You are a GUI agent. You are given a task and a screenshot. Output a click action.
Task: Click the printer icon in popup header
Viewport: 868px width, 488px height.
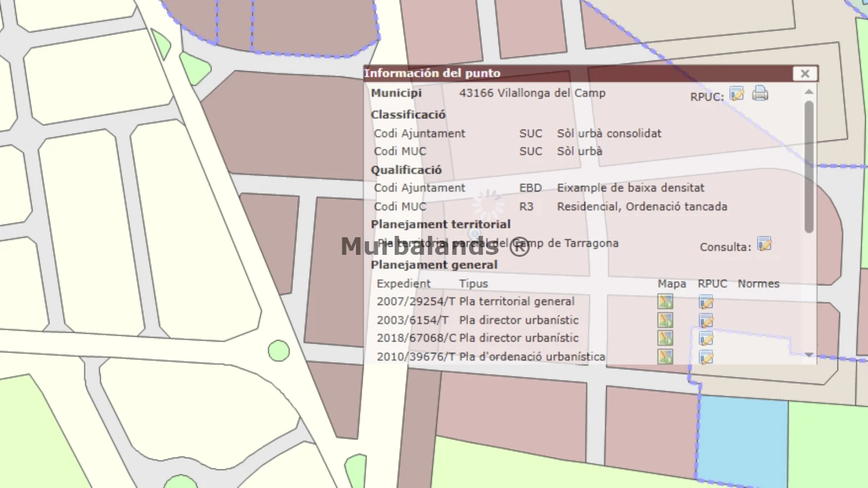coord(760,94)
